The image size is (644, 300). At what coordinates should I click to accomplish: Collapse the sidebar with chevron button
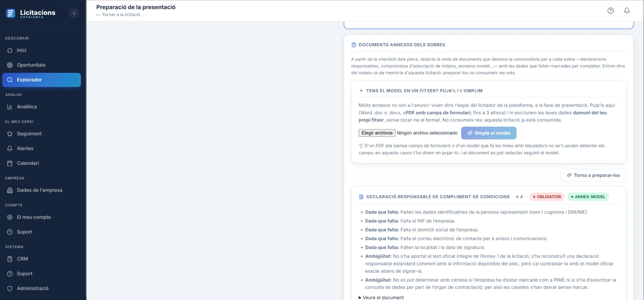coord(74,13)
